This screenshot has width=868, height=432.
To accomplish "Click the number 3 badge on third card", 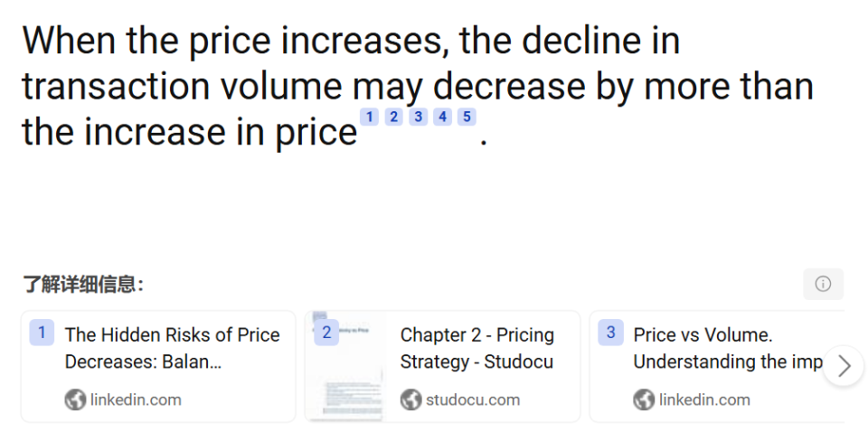I will [x=610, y=333].
